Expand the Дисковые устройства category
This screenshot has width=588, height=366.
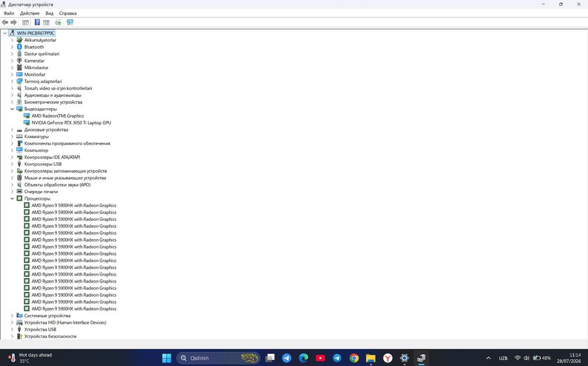click(x=12, y=130)
